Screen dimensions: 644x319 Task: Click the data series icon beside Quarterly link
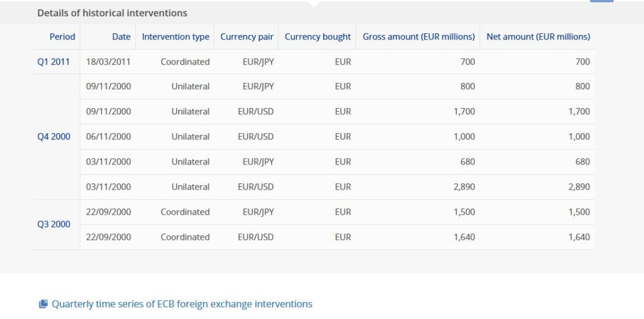pos(43,304)
